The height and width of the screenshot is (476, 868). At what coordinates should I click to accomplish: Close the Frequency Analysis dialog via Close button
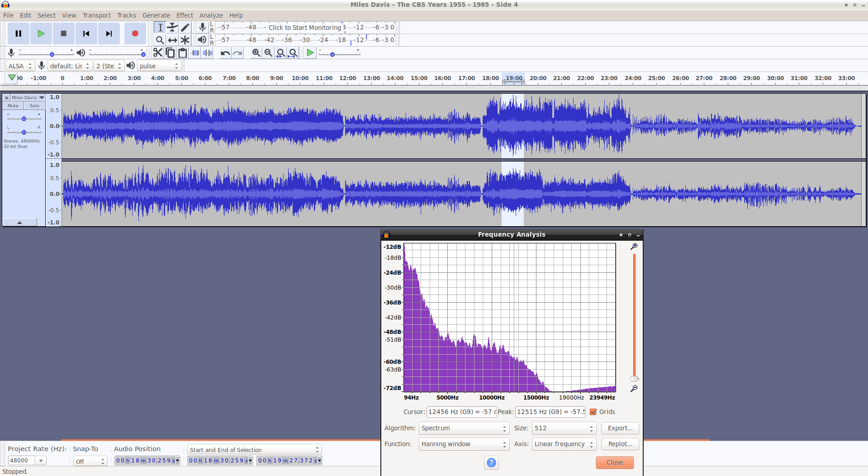[615, 462]
